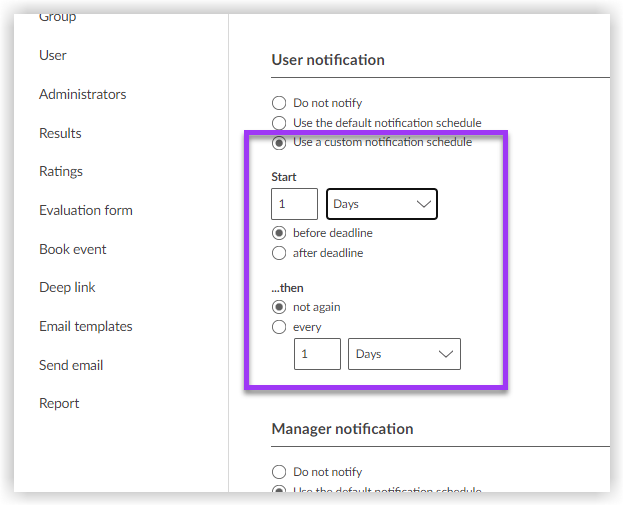Image resolution: width=624 pixels, height=506 pixels.
Task: Click the ...then label
Action: tap(287, 288)
